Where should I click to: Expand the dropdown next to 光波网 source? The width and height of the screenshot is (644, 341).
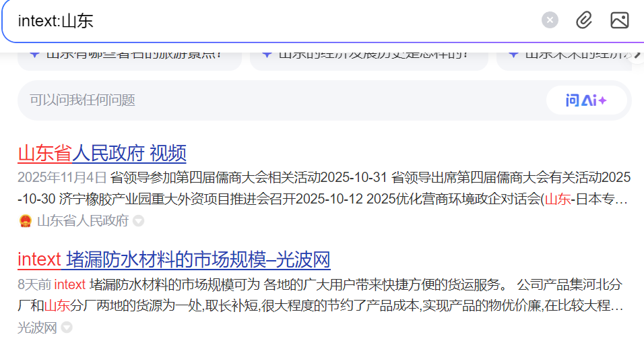pyautogui.click(x=67, y=328)
